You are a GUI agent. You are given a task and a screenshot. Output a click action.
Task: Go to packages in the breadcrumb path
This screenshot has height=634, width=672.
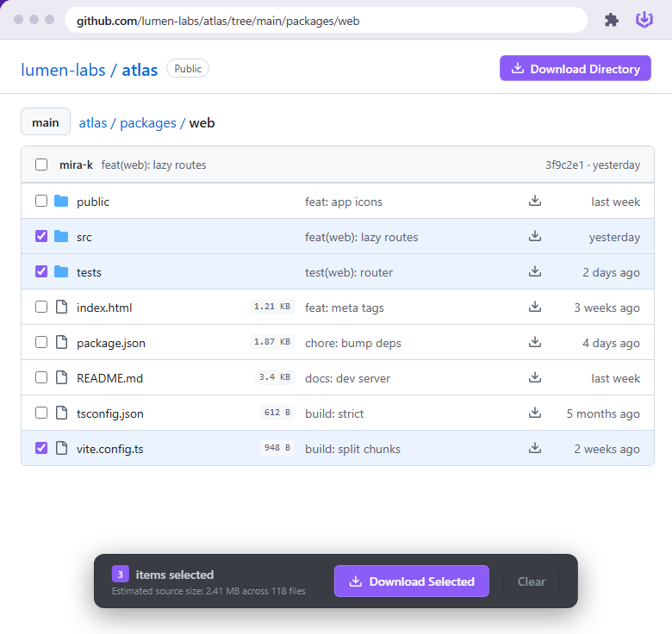(148, 123)
